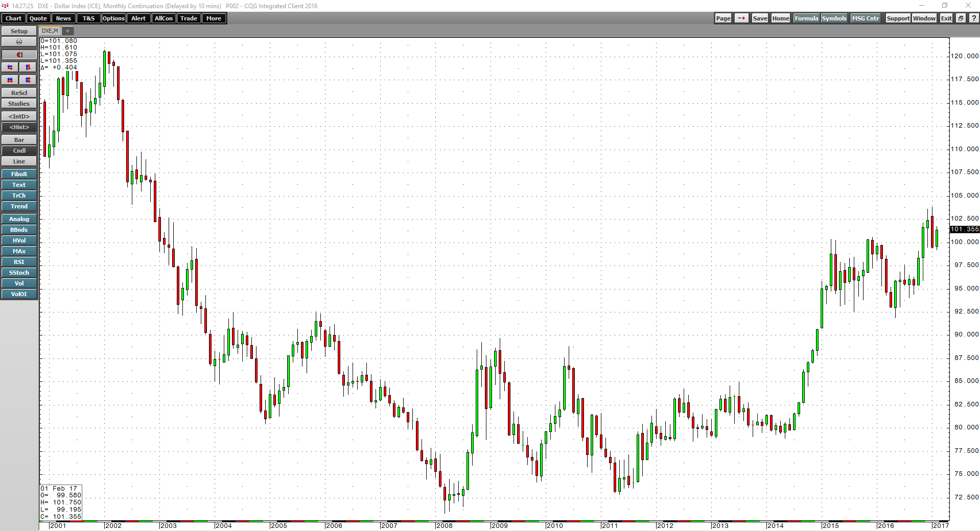This screenshot has height=531, width=980.
Task: Open the Options menu
Action: pos(113,18)
